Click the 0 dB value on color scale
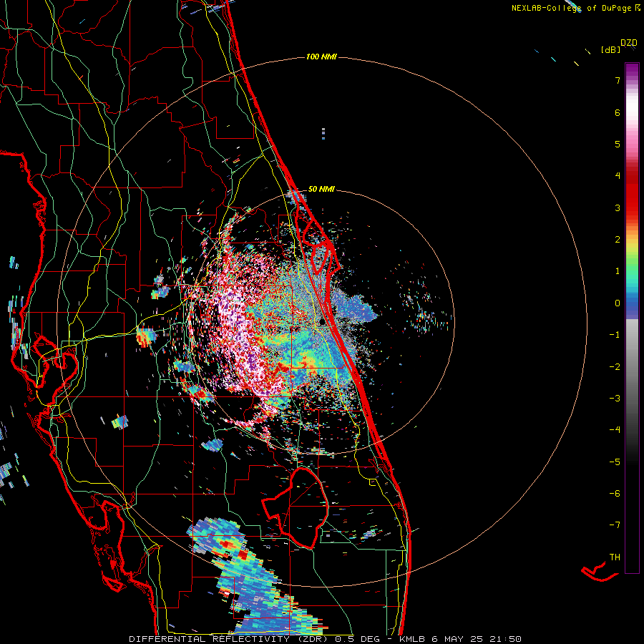Viewport: 644px width, 644px height. pyautogui.click(x=618, y=303)
